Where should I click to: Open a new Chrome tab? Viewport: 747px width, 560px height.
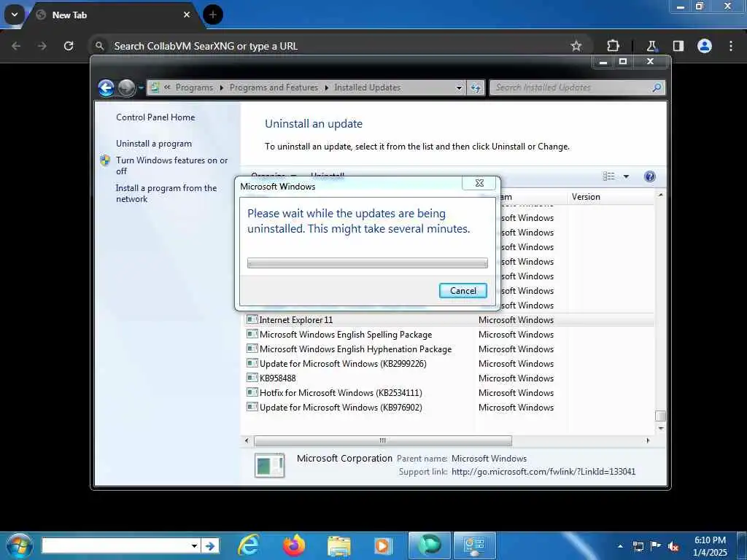coord(213,15)
